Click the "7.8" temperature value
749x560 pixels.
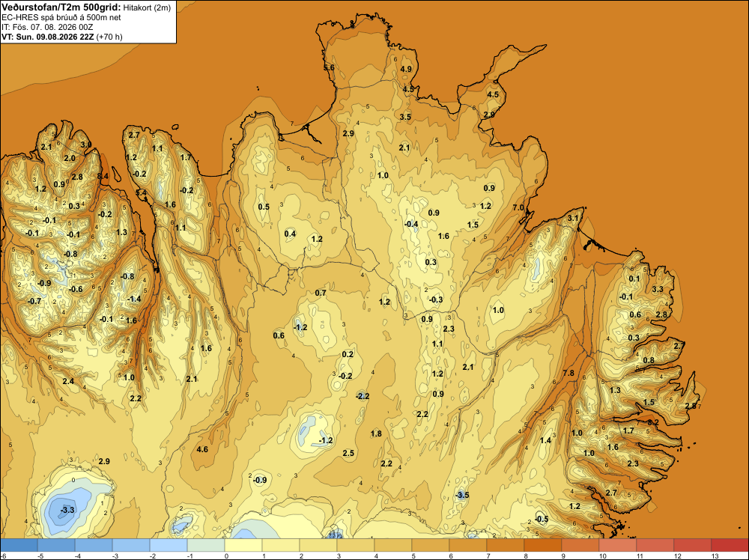568,374
